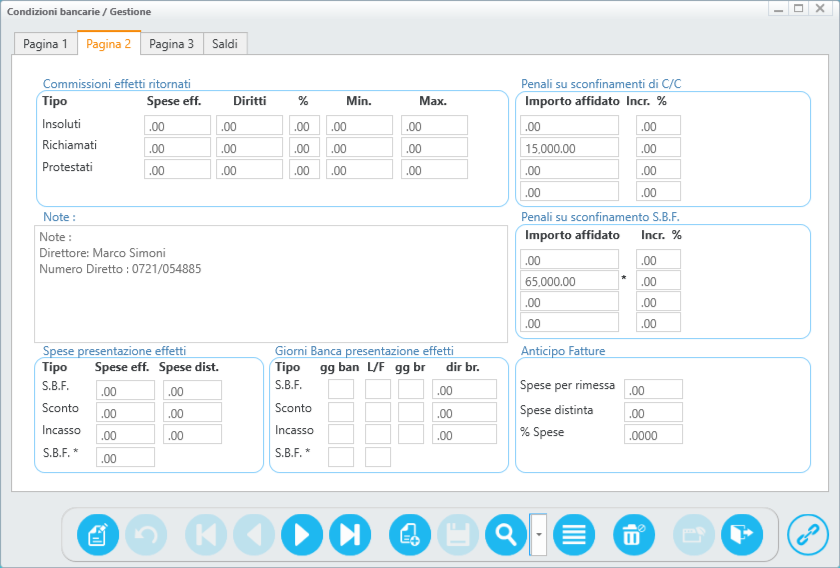Click the Insoluti Max. field

click(434, 125)
